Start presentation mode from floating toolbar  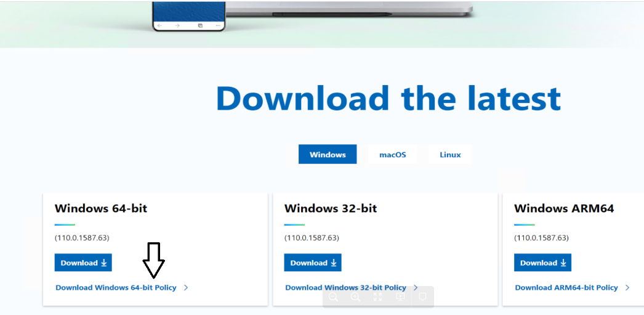pyautogui.click(x=400, y=297)
